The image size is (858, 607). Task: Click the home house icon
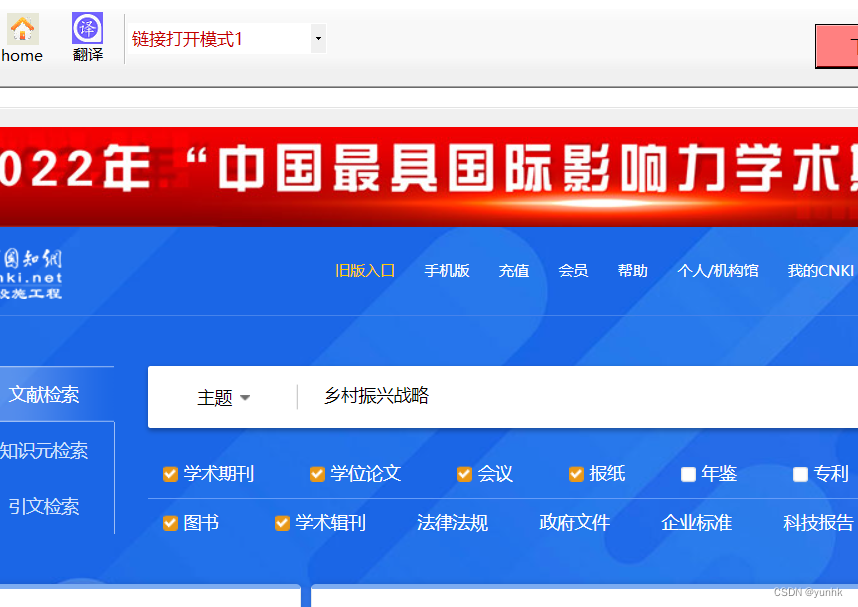[22, 29]
